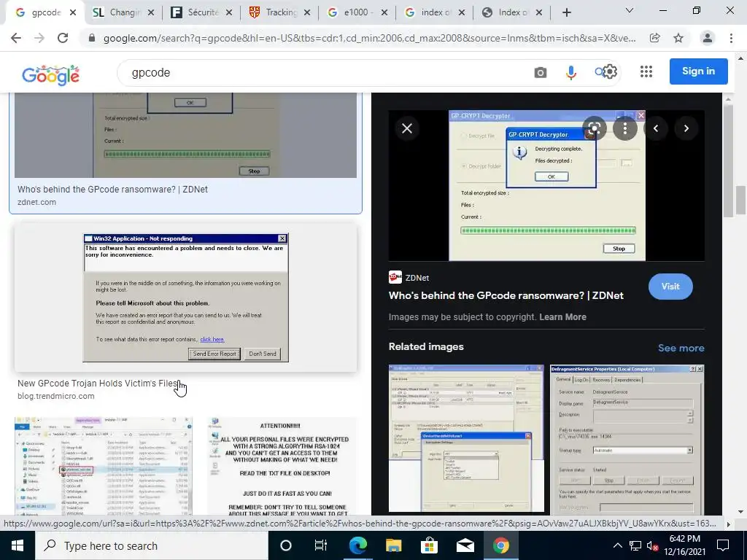747x560 pixels.
Task: Open 'Who's behind the GPcode ransomware' preview title
Action: click(506, 295)
